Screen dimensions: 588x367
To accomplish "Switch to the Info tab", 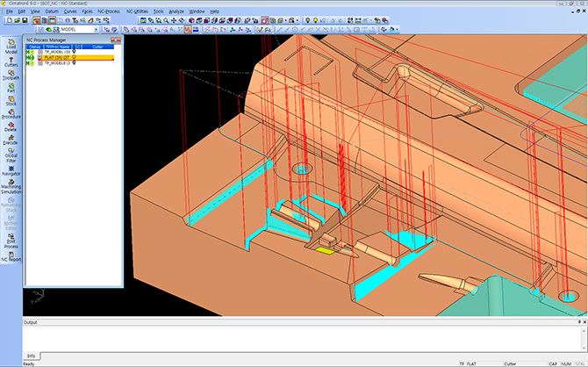I will point(32,356).
